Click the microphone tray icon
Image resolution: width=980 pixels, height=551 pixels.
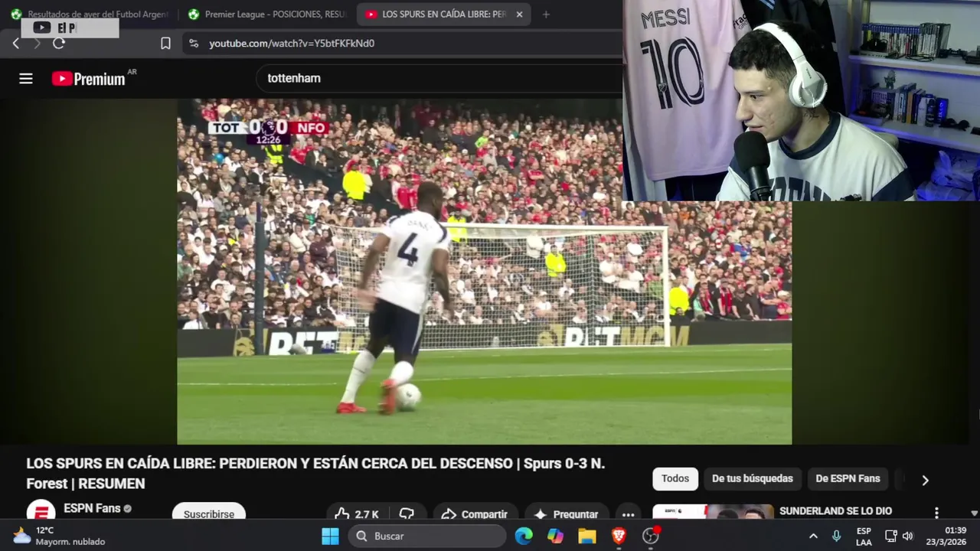pyautogui.click(x=837, y=536)
